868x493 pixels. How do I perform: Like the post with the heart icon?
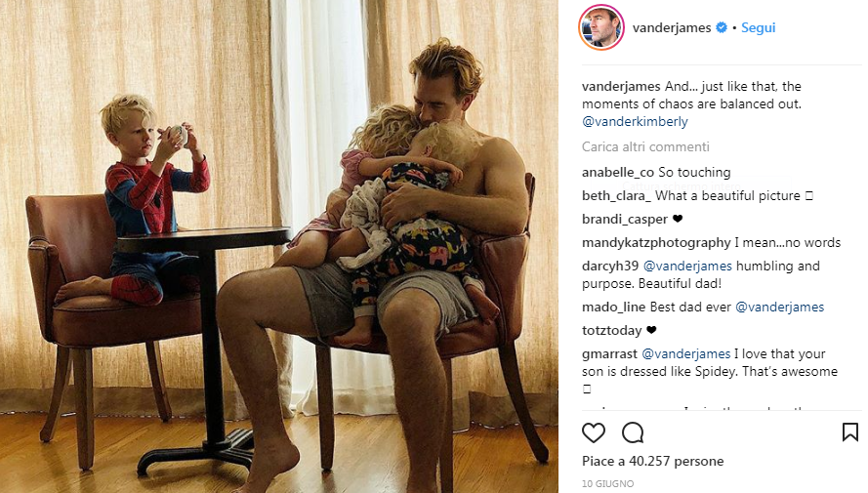pos(594,432)
